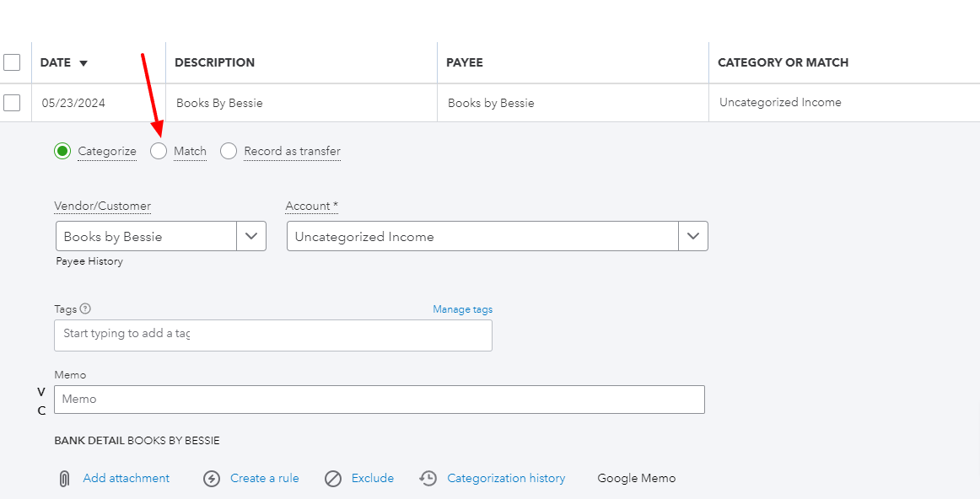Open the Manage tags link
Viewport: 980px width, 499px height.
coord(462,309)
